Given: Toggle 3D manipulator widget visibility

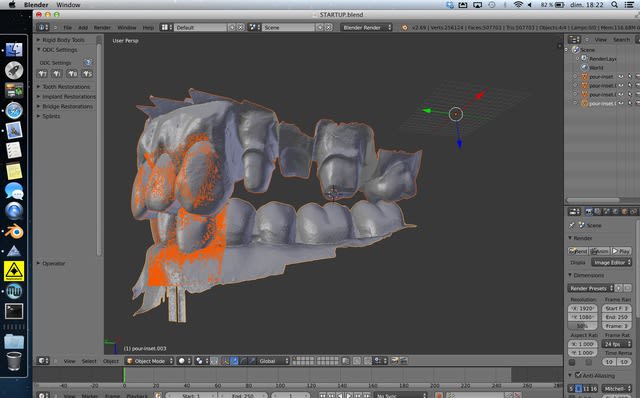Looking at the screenshot, I should (x=225, y=361).
